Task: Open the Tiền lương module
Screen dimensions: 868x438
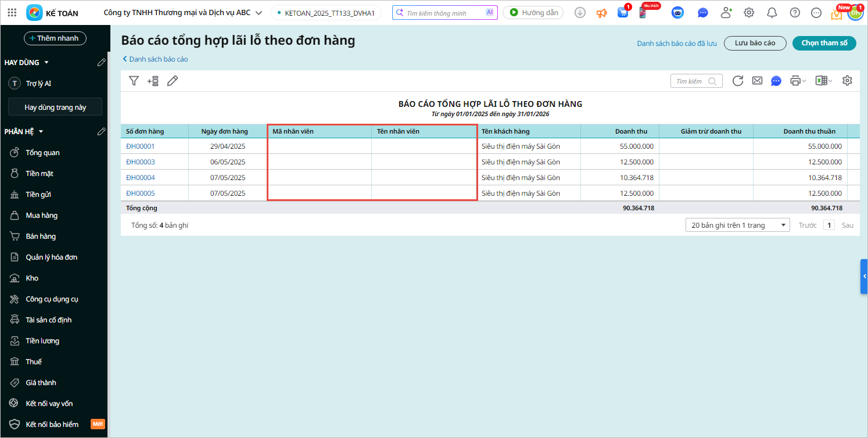Action: (42, 341)
